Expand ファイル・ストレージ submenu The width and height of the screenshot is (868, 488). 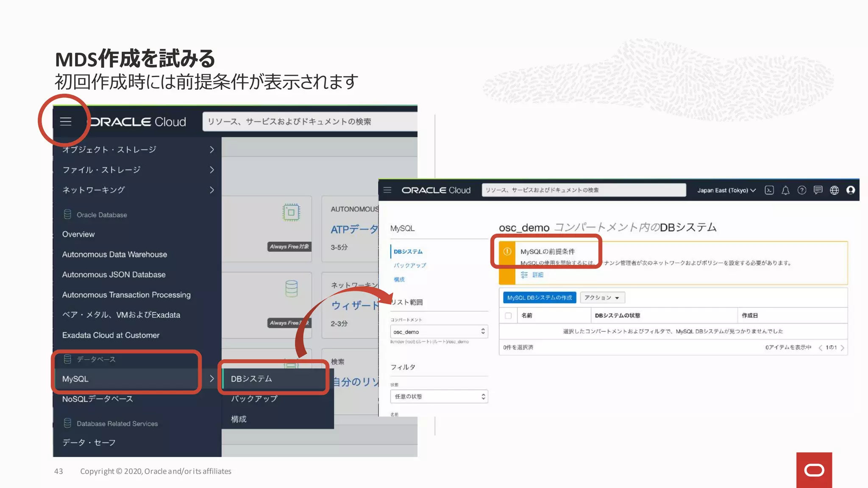point(212,170)
